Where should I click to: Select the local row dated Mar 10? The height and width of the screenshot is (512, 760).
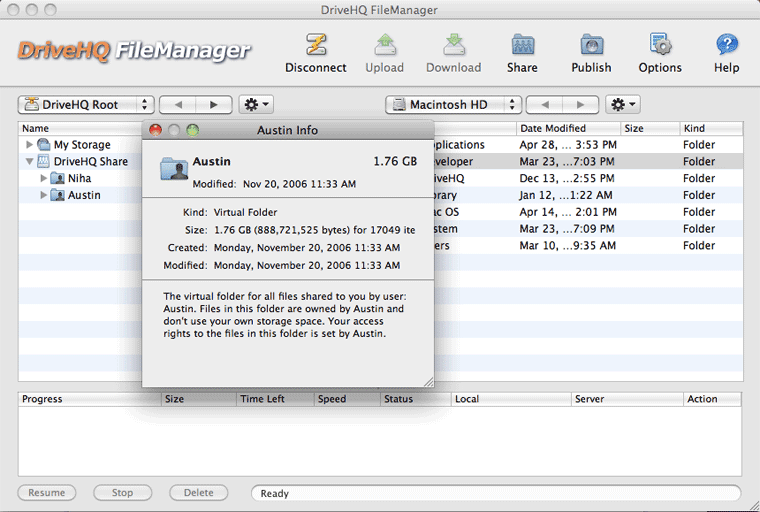(588, 246)
